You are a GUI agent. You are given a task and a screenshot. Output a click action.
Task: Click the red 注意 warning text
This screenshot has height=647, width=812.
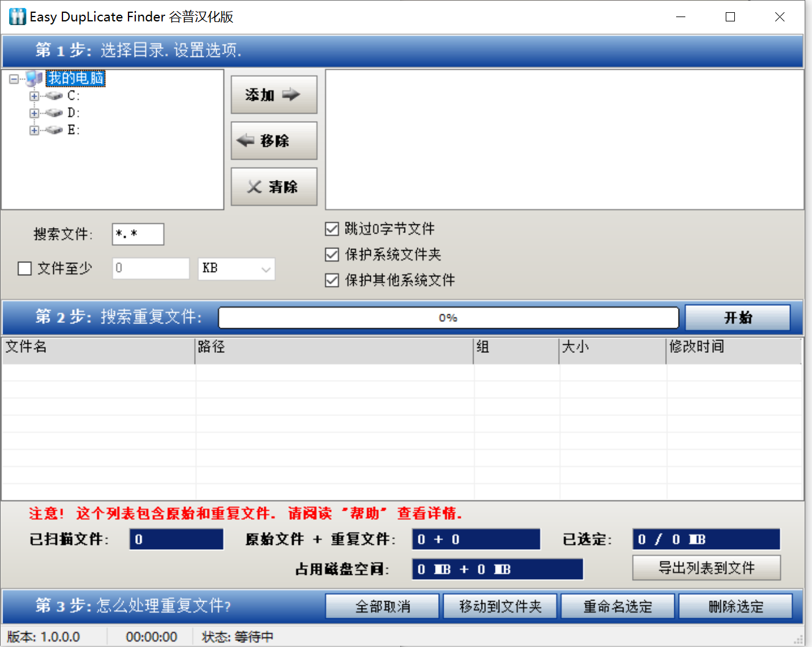coord(245,514)
